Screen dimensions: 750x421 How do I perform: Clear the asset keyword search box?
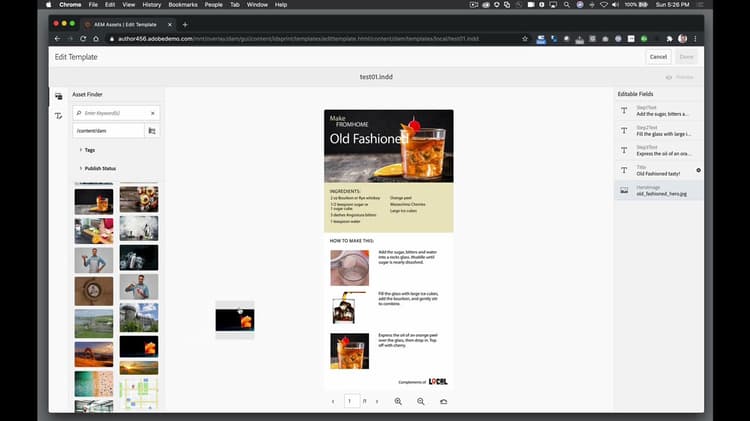tap(153, 113)
